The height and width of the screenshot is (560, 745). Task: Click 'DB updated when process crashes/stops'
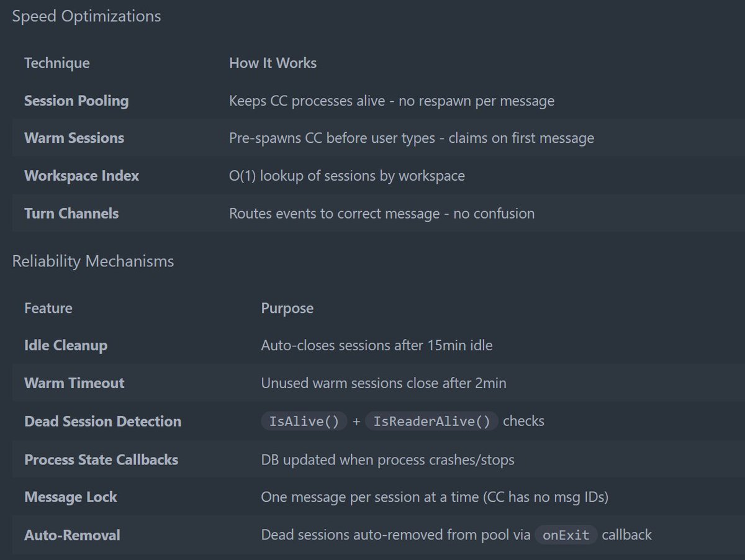[x=387, y=460]
